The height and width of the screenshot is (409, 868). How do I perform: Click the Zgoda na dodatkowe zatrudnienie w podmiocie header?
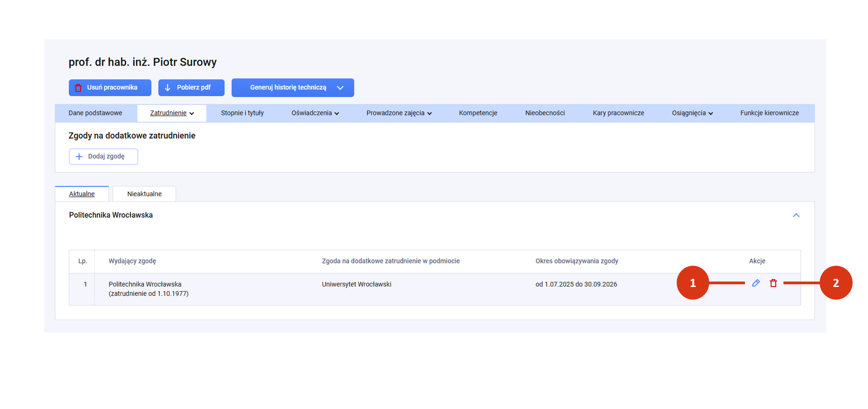pyautogui.click(x=391, y=261)
